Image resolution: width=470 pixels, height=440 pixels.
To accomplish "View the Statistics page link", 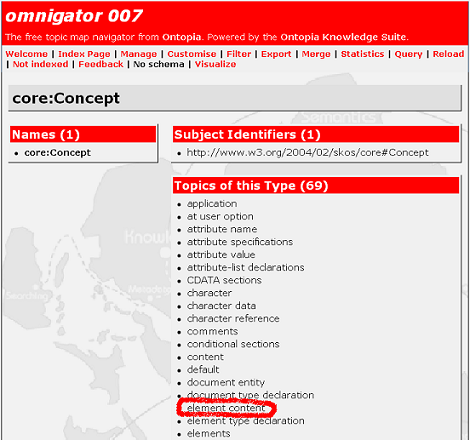I will point(362,54).
